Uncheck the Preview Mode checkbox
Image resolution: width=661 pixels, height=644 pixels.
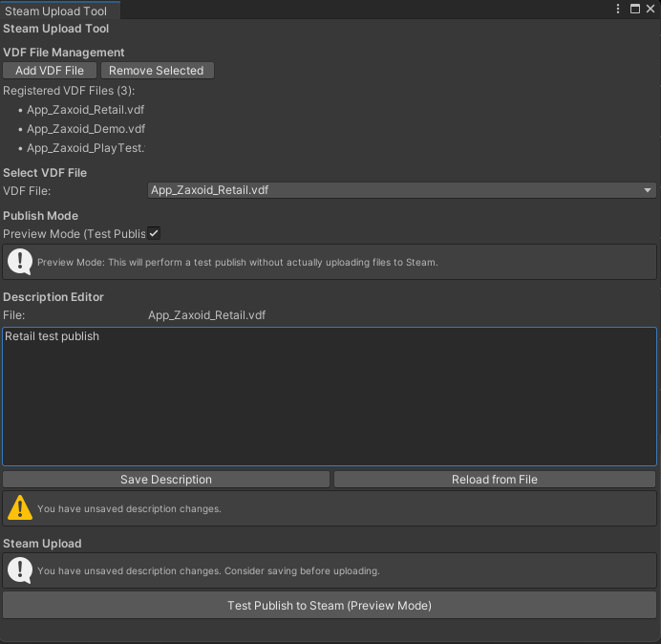click(154, 233)
